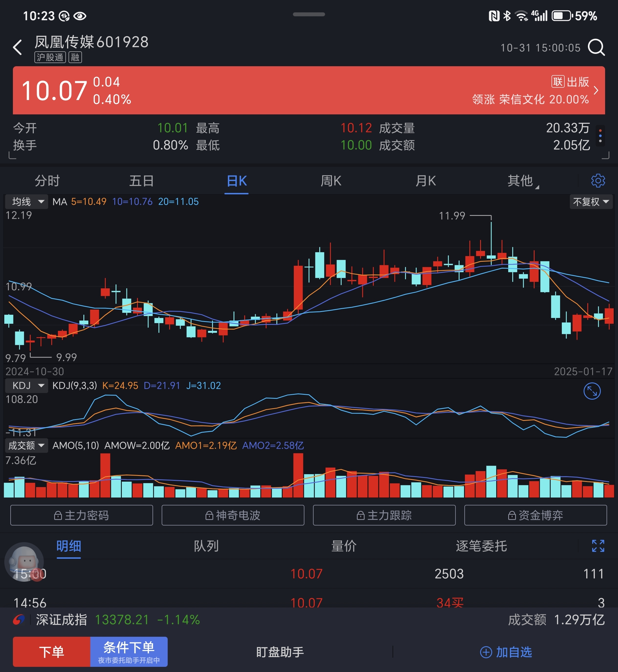This screenshot has width=618, height=672.
Task: Open stock search magnifier icon
Action: (596, 48)
